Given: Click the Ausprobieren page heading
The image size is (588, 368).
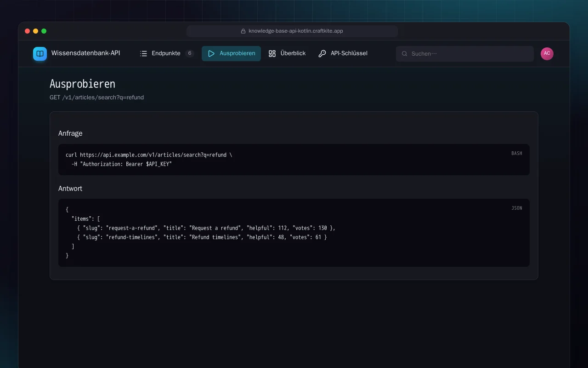Looking at the screenshot, I should coord(82,84).
